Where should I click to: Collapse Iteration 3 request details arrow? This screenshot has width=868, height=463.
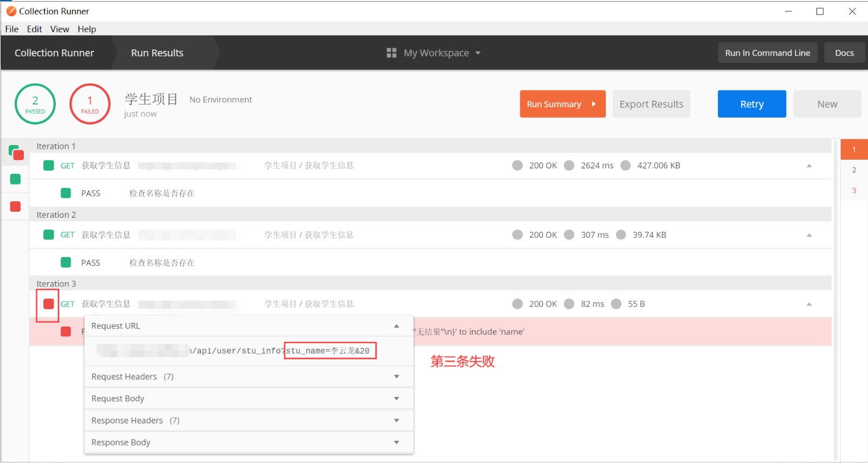(809, 304)
